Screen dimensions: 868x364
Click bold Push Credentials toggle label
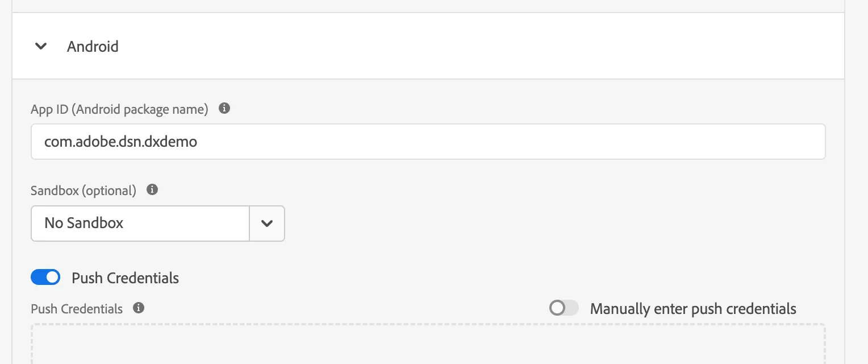[125, 278]
